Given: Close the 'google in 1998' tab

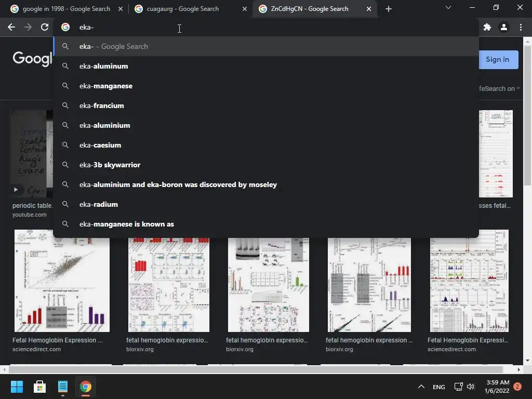Looking at the screenshot, I should point(121,9).
